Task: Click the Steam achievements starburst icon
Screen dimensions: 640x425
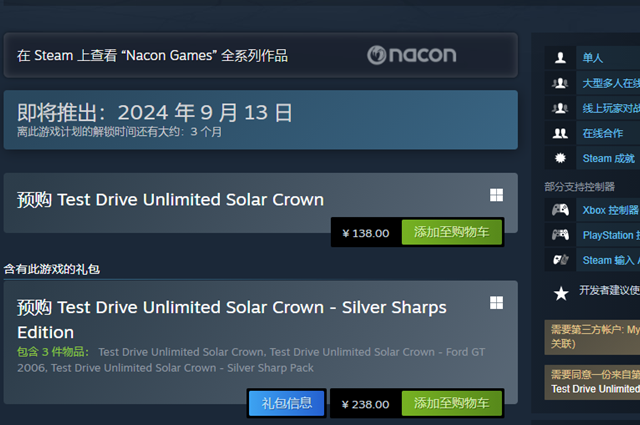Action: click(x=560, y=158)
